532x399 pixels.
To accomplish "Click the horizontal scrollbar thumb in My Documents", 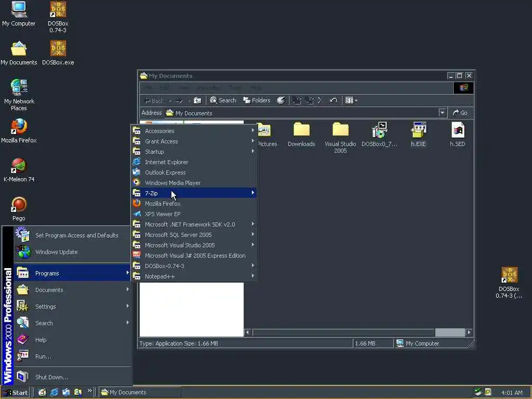I will click(450, 332).
